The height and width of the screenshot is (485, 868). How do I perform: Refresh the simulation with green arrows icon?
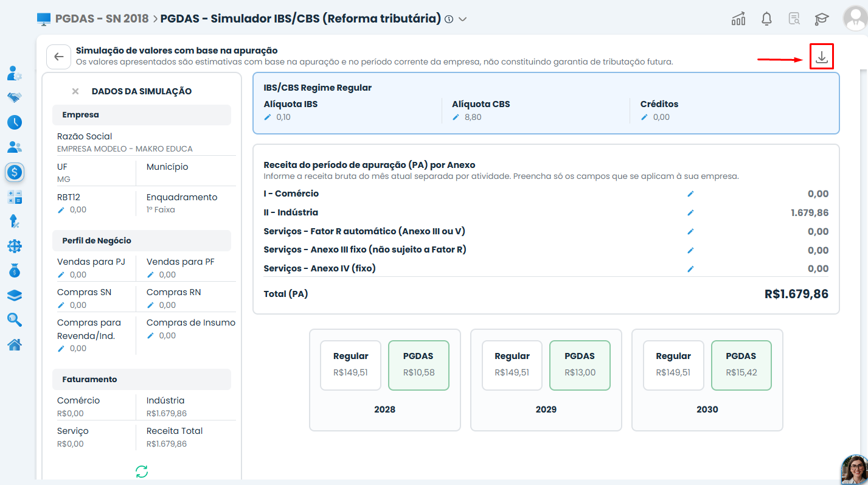click(142, 471)
